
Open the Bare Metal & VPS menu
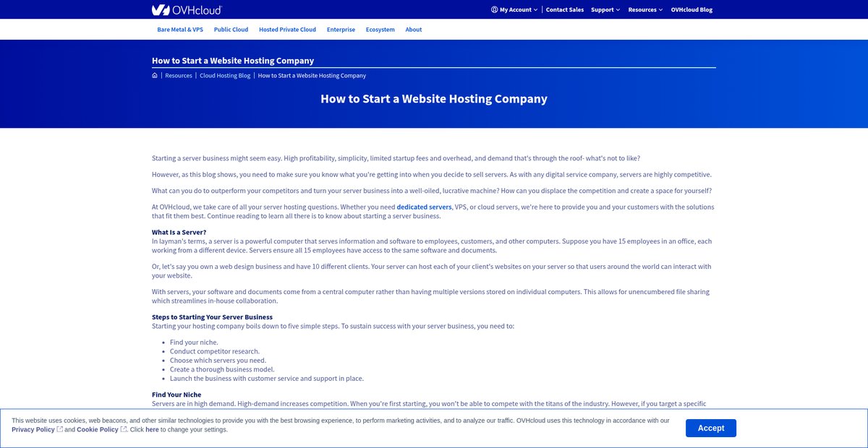pos(180,30)
